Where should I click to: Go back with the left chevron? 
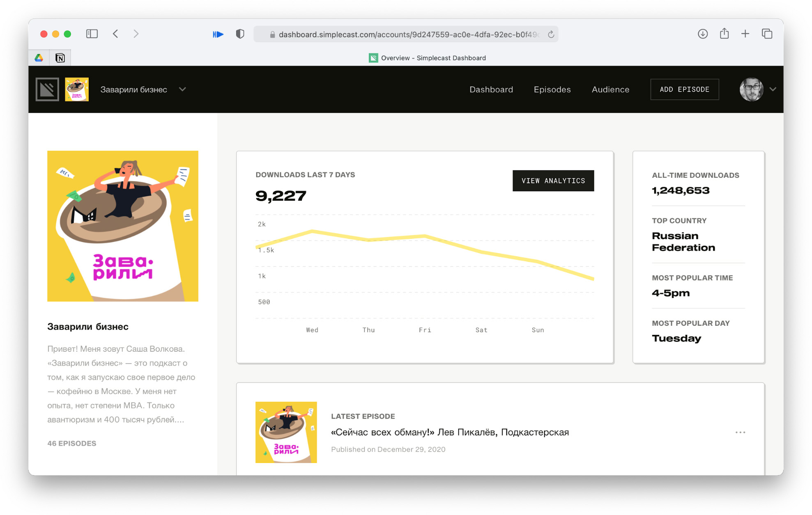pyautogui.click(x=115, y=34)
